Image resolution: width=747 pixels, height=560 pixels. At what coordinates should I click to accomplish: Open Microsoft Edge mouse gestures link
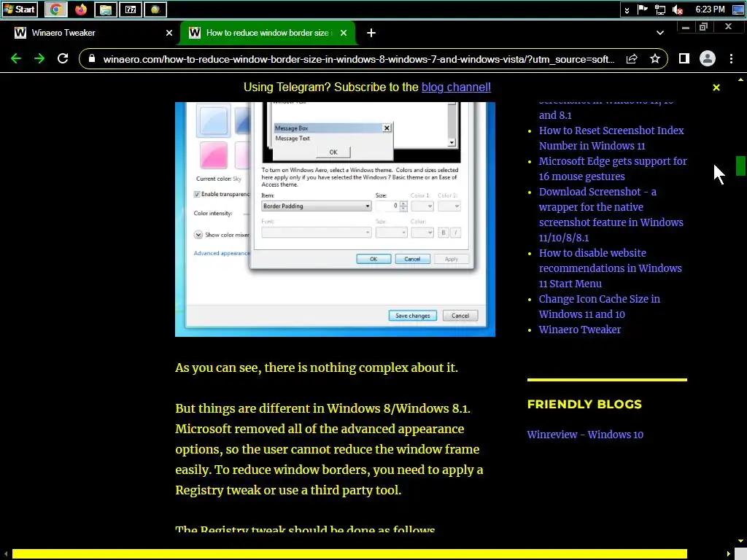(x=613, y=168)
